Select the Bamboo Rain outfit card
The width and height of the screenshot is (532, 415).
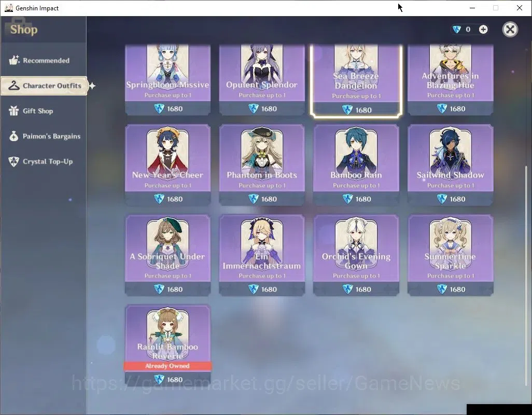(x=356, y=165)
